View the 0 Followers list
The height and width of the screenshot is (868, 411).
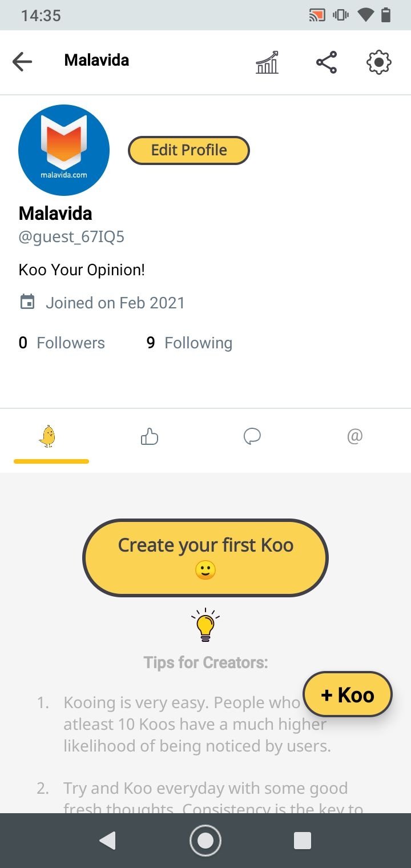(62, 343)
